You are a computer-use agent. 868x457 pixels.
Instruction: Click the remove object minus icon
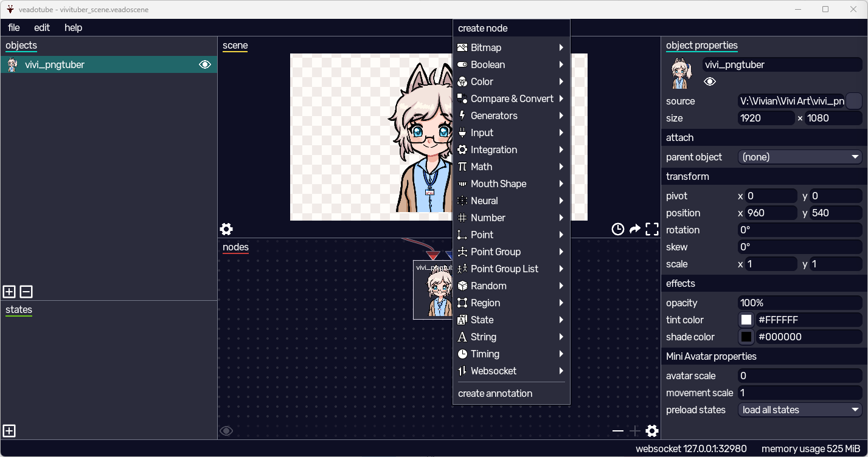click(26, 292)
